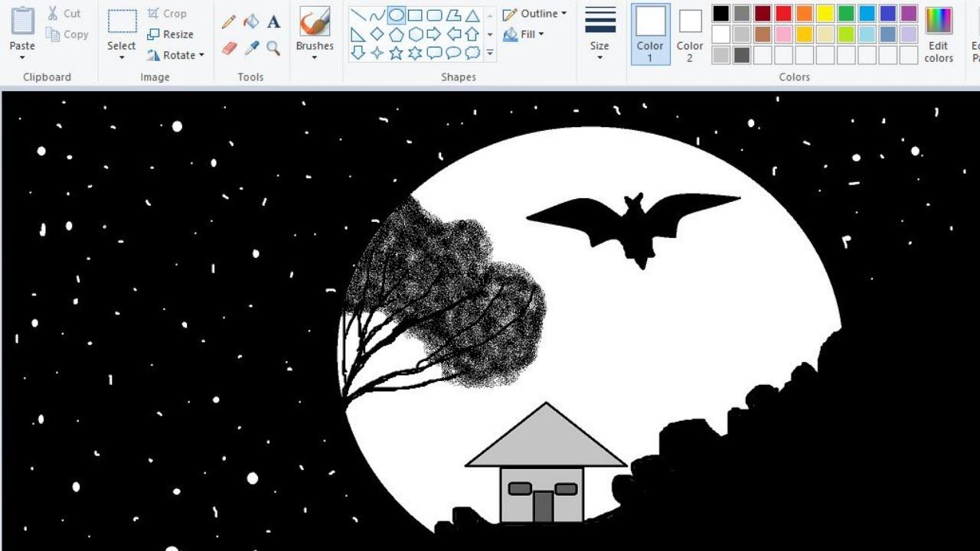Choose the Up arrow shape

coord(472,34)
